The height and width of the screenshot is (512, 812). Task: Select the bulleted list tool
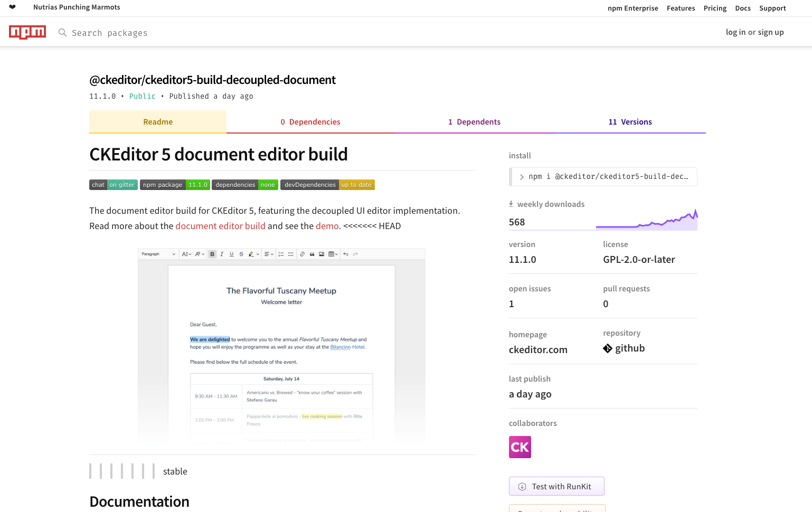point(290,254)
